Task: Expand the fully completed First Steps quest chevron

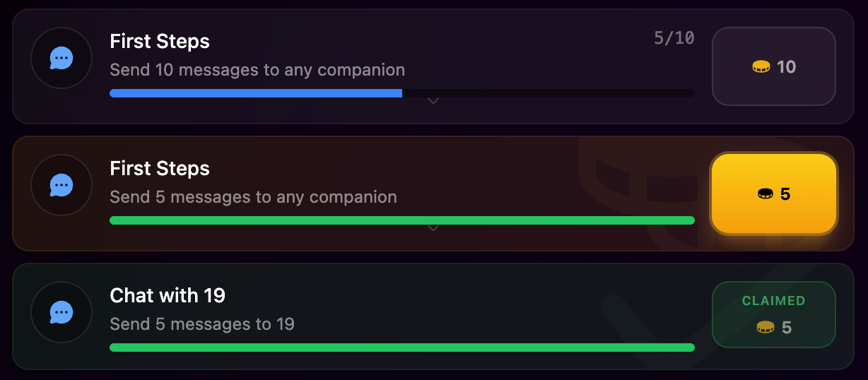Action: [x=433, y=227]
